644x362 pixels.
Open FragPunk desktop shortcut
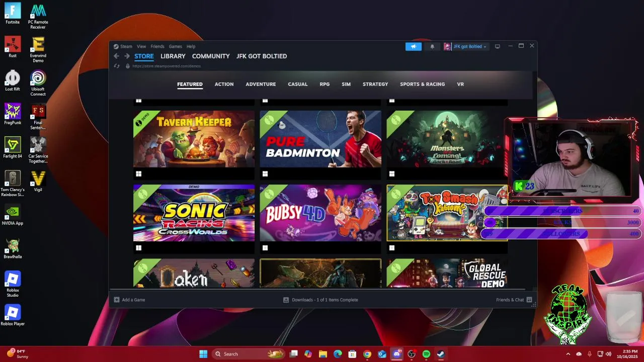[x=13, y=114]
